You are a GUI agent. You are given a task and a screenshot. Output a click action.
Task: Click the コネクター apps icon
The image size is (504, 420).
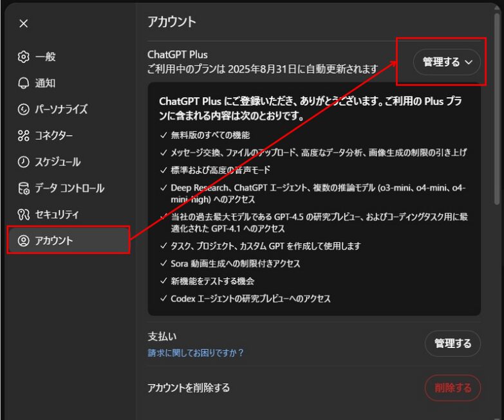click(23, 136)
